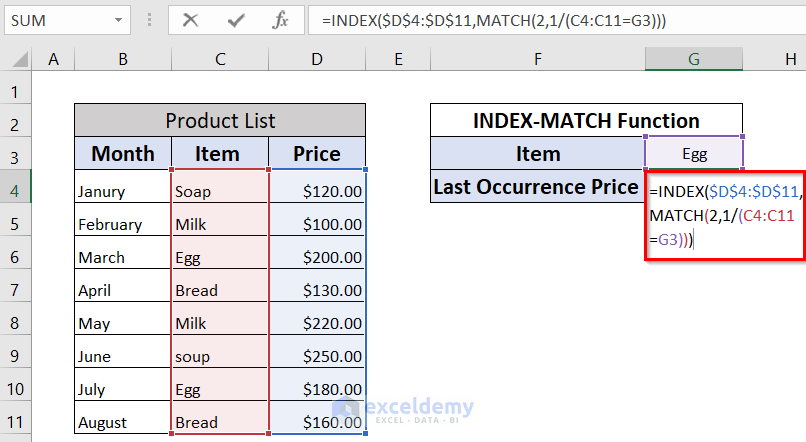
Task: Select row 4 header
Action: click(15, 190)
